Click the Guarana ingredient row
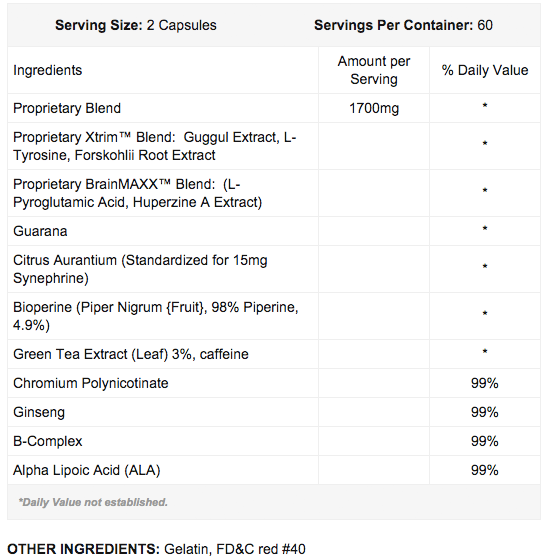The height and width of the screenshot is (560, 554). pos(274,231)
